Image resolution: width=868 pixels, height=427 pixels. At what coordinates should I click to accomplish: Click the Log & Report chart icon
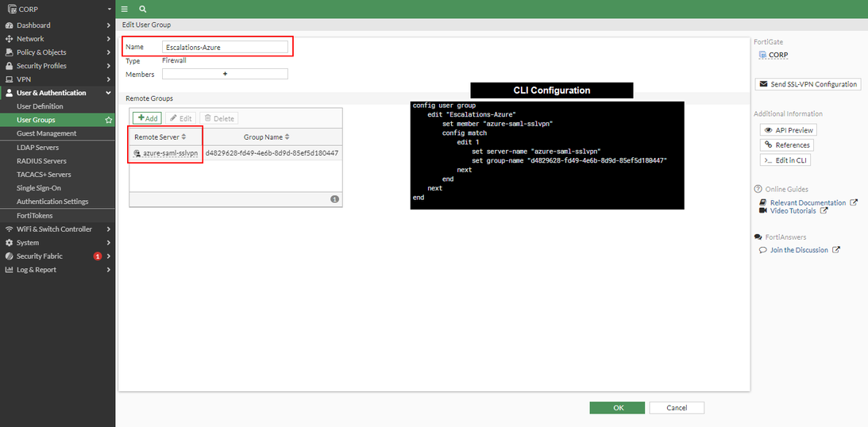9,270
